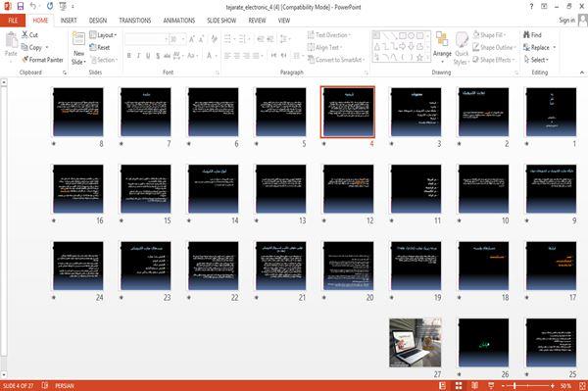588x391 pixels.
Task: Switch to Slide Sorter view icon in status bar
Action: pos(459,386)
